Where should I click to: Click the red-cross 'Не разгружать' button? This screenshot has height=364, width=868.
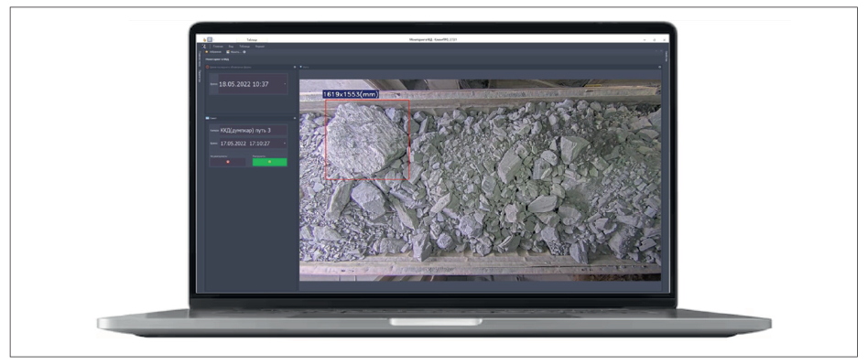(227, 162)
